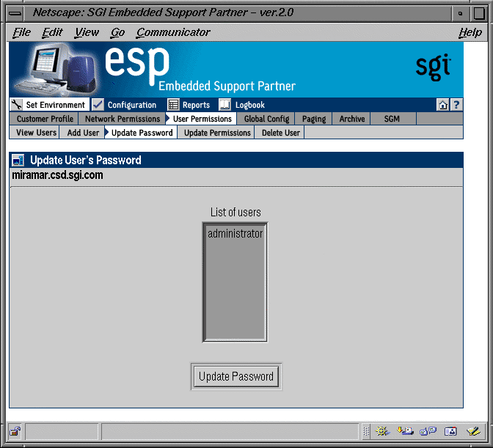
Task: Open the Delete User subtab
Action: click(x=280, y=133)
